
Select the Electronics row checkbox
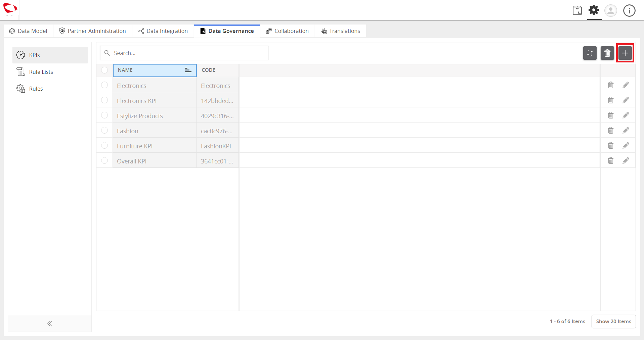pyautogui.click(x=104, y=85)
